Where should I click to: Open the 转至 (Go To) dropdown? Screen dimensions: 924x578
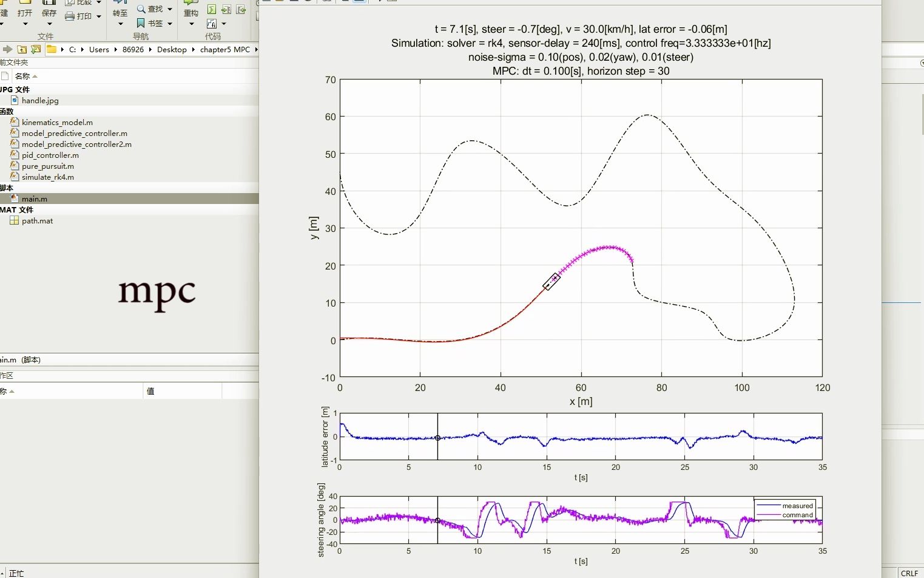coord(120,24)
